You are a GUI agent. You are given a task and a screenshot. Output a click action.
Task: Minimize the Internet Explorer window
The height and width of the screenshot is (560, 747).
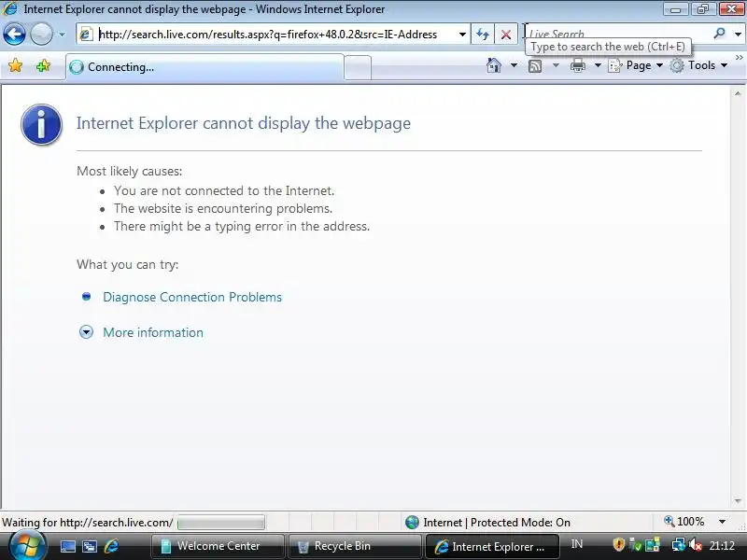point(675,9)
